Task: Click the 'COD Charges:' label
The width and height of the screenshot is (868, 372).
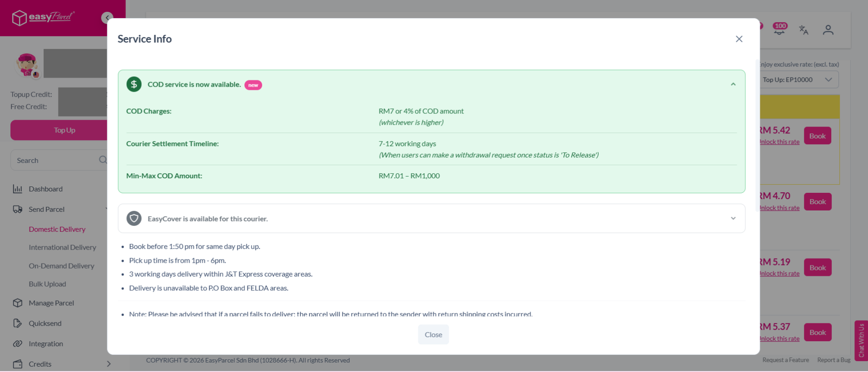Action: (x=149, y=111)
